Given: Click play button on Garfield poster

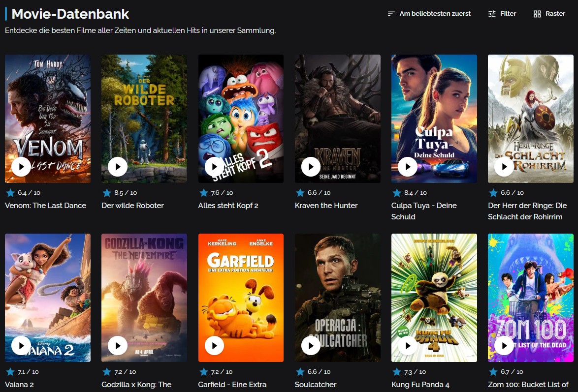Looking at the screenshot, I should (x=214, y=346).
